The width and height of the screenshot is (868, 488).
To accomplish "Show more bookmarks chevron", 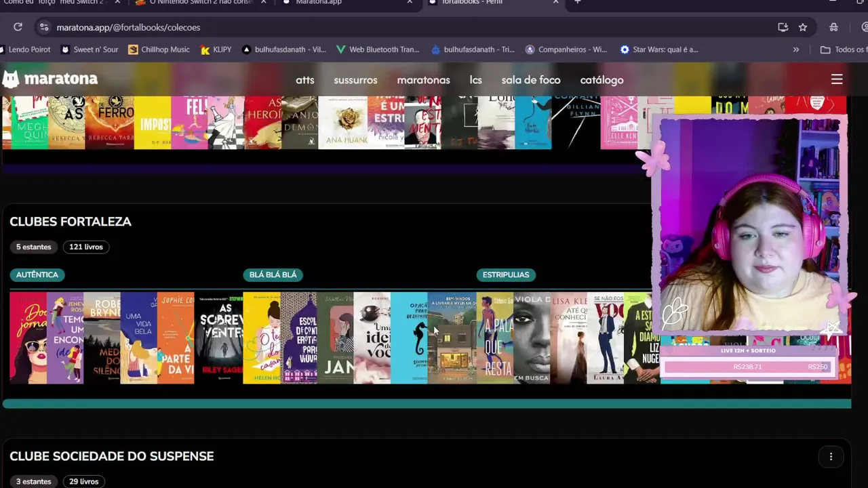I will [x=796, y=49].
